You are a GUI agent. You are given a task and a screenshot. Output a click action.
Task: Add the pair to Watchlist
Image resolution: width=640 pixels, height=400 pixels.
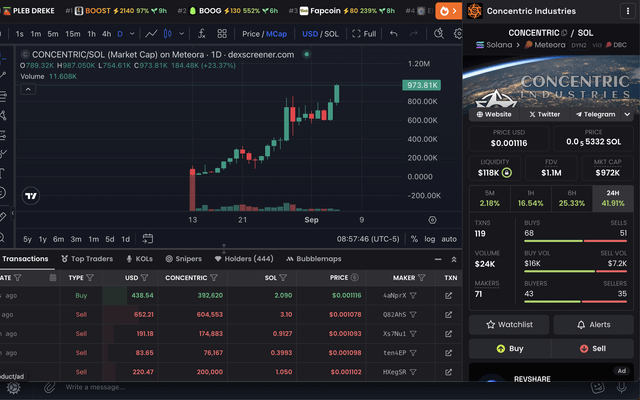509,324
